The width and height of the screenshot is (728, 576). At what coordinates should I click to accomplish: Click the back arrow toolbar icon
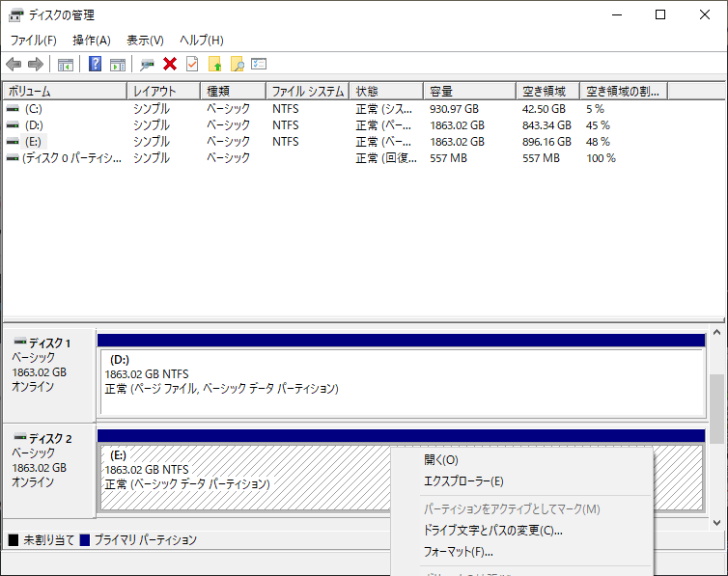tap(14, 65)
